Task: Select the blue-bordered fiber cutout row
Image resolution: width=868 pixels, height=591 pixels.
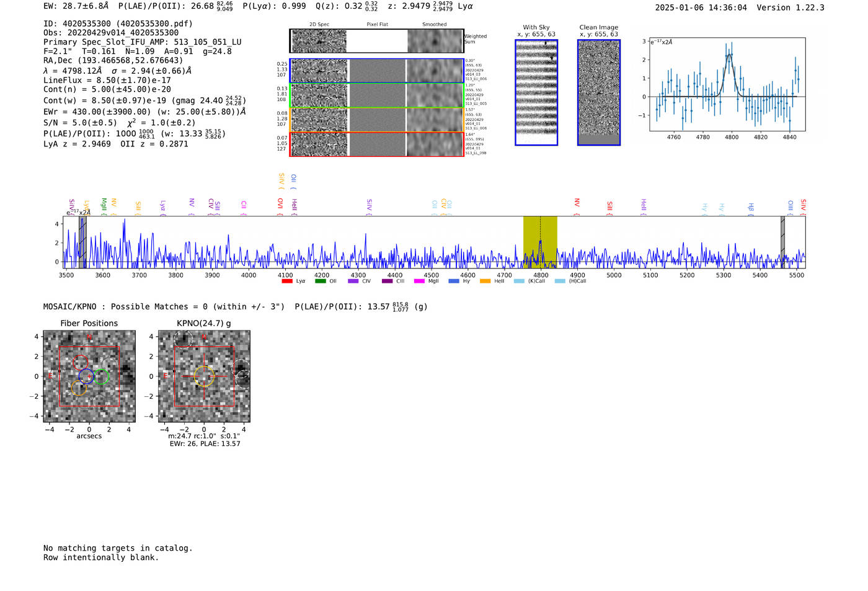Action: (x=377, y=71)
